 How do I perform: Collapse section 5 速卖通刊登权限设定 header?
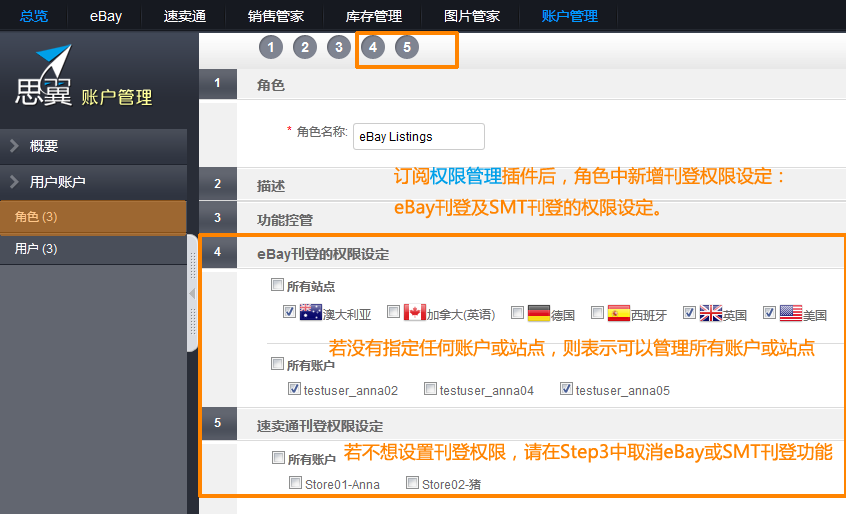522,424
